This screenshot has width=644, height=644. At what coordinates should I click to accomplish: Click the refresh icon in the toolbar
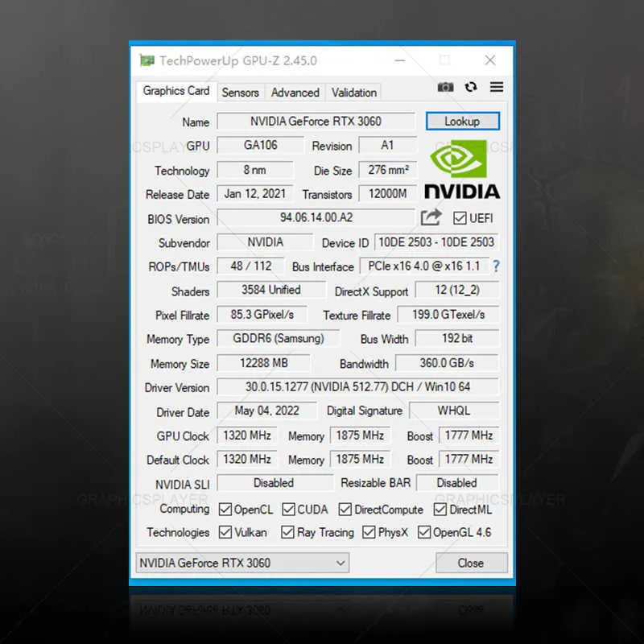tap(470, 87)
